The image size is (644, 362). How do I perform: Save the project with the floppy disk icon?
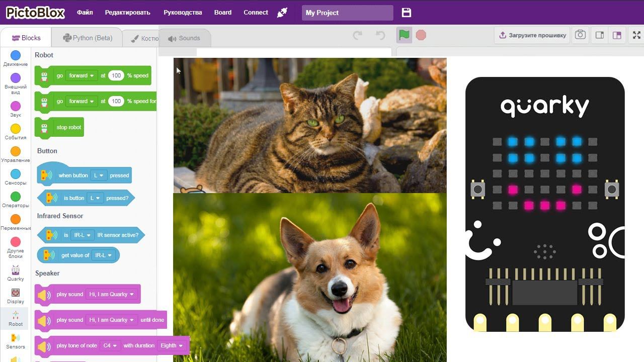(407, 13)
